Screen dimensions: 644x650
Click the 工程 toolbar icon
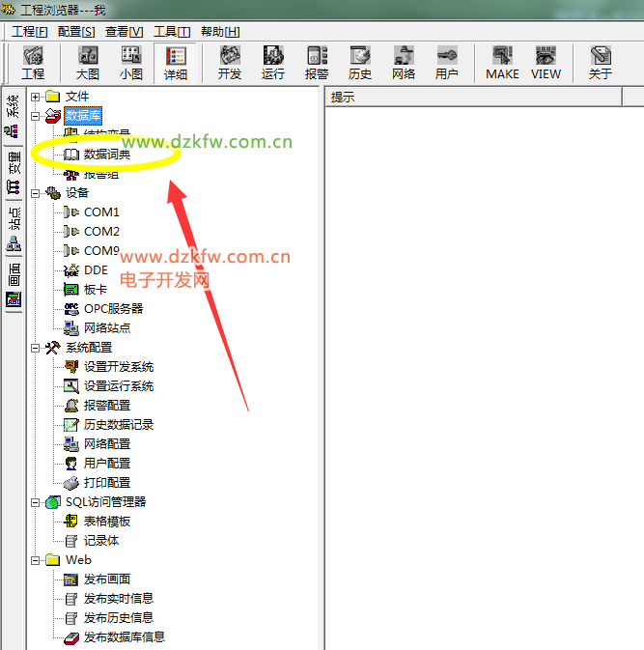point(33,63)
